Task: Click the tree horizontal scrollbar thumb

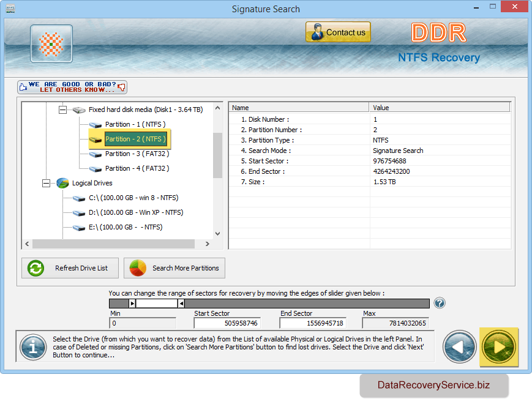Action: (x=114, y=244)
